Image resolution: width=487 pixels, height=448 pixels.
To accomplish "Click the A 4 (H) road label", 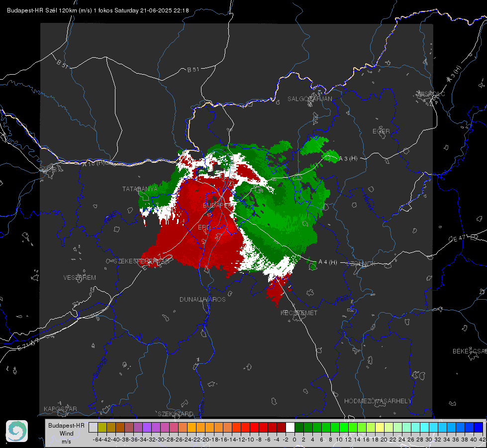I will point(328,262).
